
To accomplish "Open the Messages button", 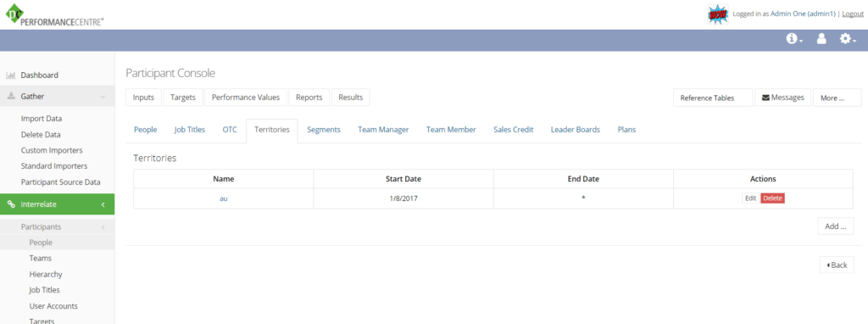I will click(x=782, y=98).
